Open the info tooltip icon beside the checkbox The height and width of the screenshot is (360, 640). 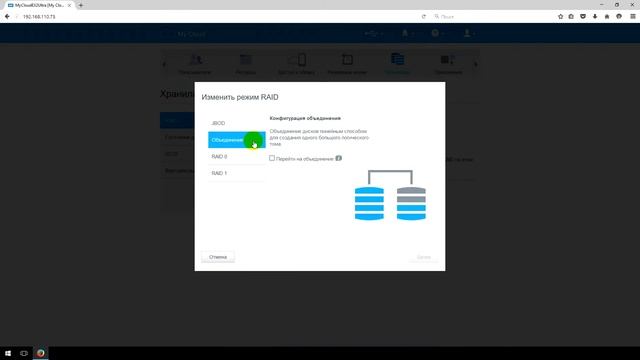point(338,158)
